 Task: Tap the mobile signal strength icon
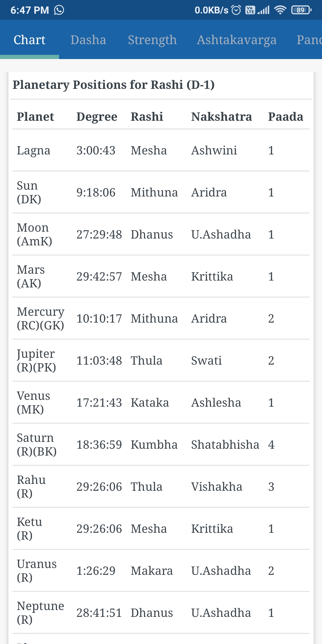point(264,10)
